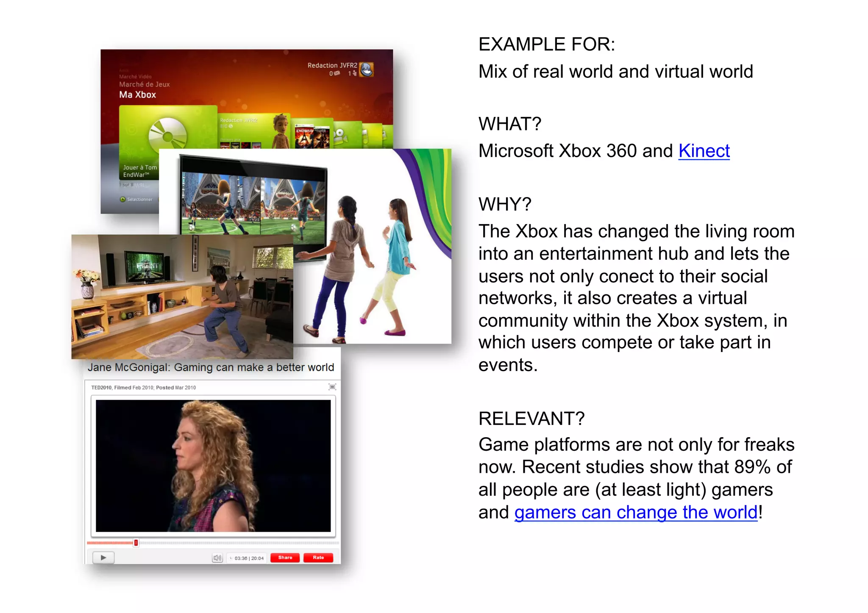
Task: Click the EndWar game cover in dashboard
Action: [x=304, y=136]
